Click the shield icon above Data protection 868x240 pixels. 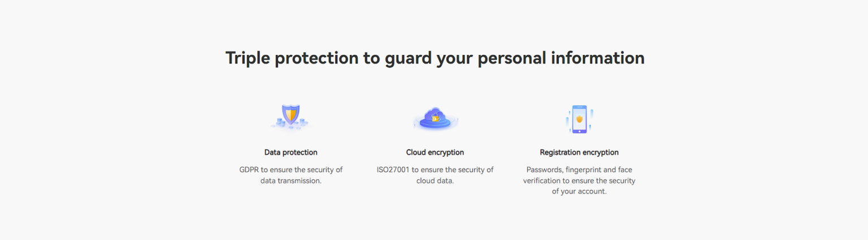coord(290,117)
